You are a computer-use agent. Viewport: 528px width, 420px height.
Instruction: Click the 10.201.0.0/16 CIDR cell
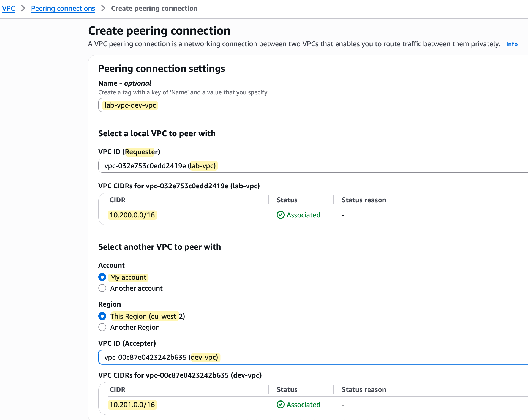[132, 405]
